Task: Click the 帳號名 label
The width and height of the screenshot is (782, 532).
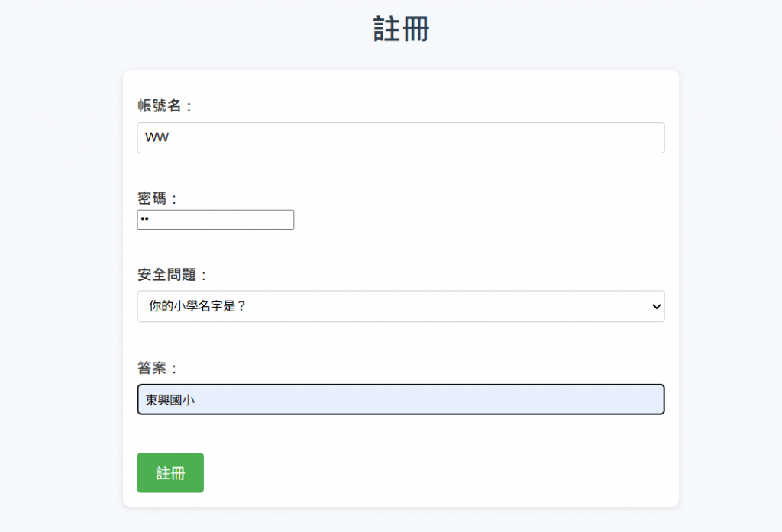Action: (160, 106)
